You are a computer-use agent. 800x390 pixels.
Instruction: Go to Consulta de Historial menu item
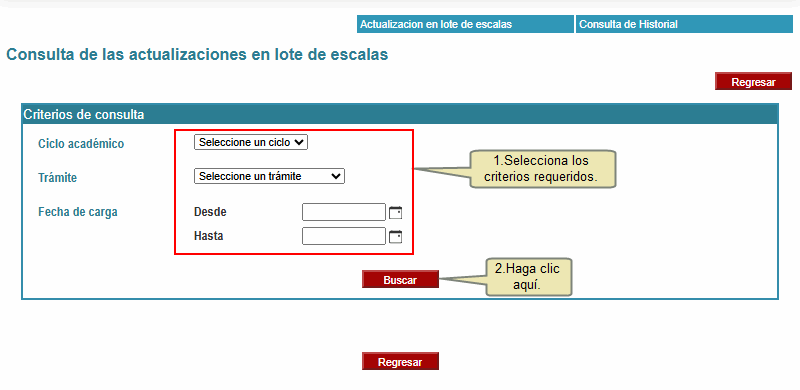[x=684, y=24]
